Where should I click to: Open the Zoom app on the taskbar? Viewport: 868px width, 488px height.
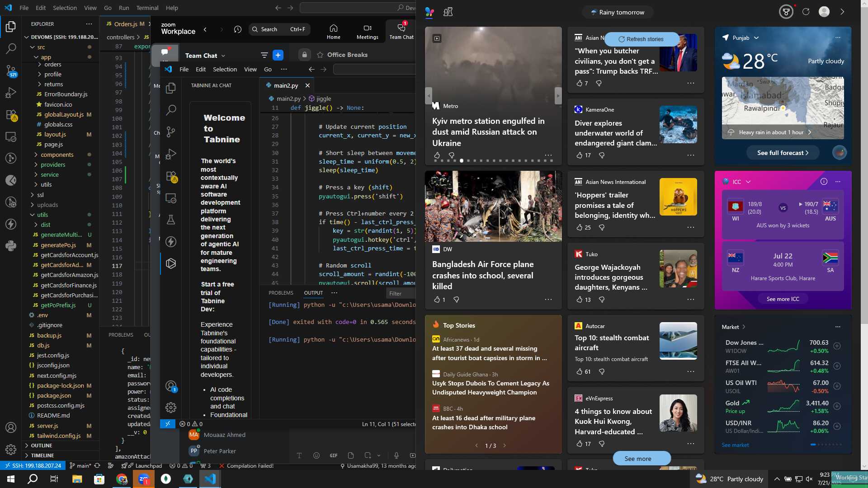point(144,479)
